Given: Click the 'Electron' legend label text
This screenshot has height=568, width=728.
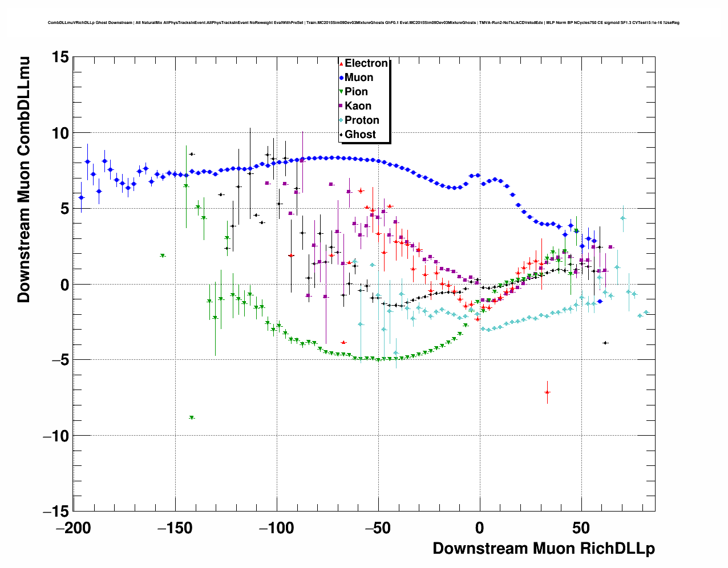Looking at the screenshot, I should [x=366, y=63].
